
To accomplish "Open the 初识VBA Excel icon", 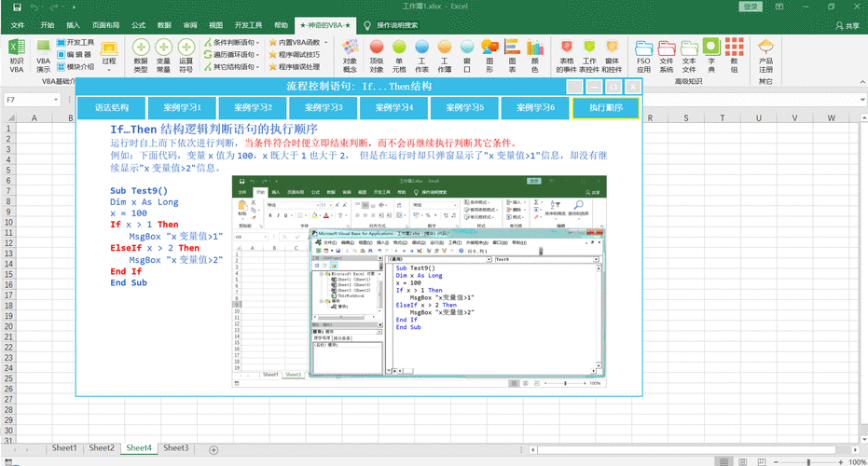I will click(17, 55).
